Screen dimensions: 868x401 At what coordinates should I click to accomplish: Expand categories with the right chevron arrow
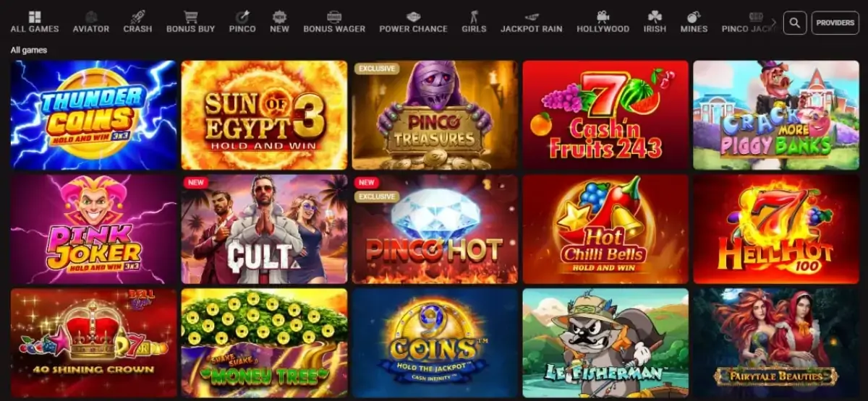pyautogui.click(x=773, y=23)
